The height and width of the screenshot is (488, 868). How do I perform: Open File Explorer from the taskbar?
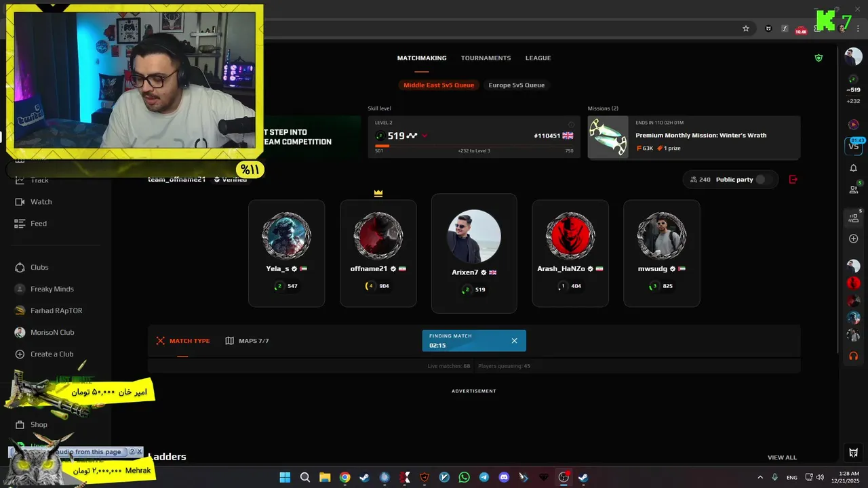[x=325, y=477]
